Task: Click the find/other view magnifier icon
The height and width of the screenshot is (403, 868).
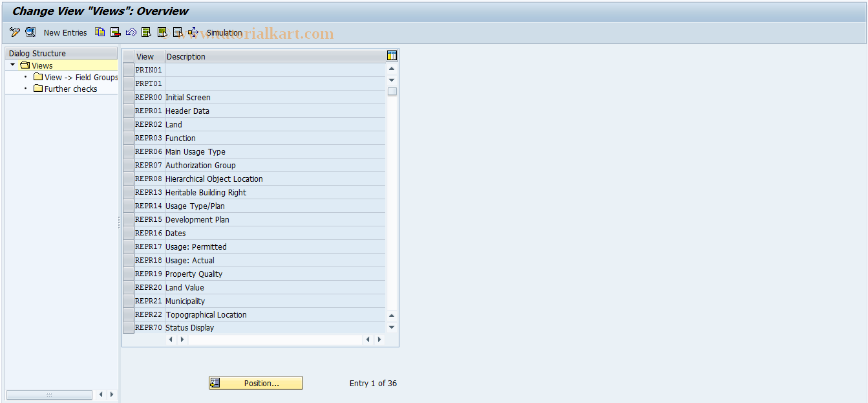Action: tap(30, 32)
